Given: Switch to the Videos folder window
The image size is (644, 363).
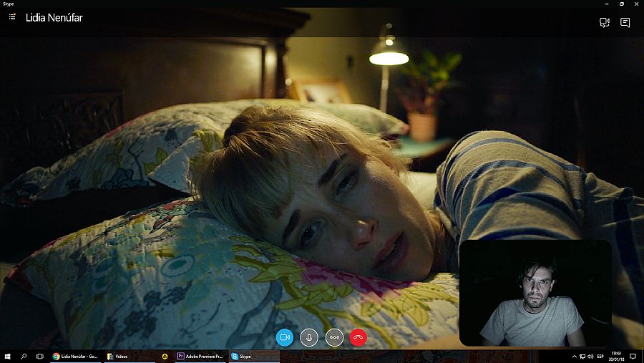Looking at the screenshot, I should (130, 357).
